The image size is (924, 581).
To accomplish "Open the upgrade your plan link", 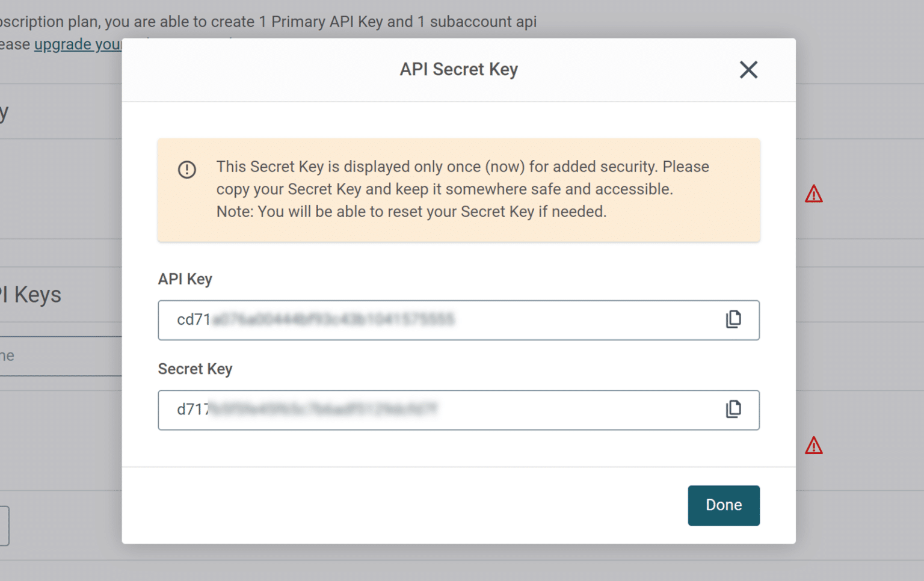I will [x=78, y=44].
